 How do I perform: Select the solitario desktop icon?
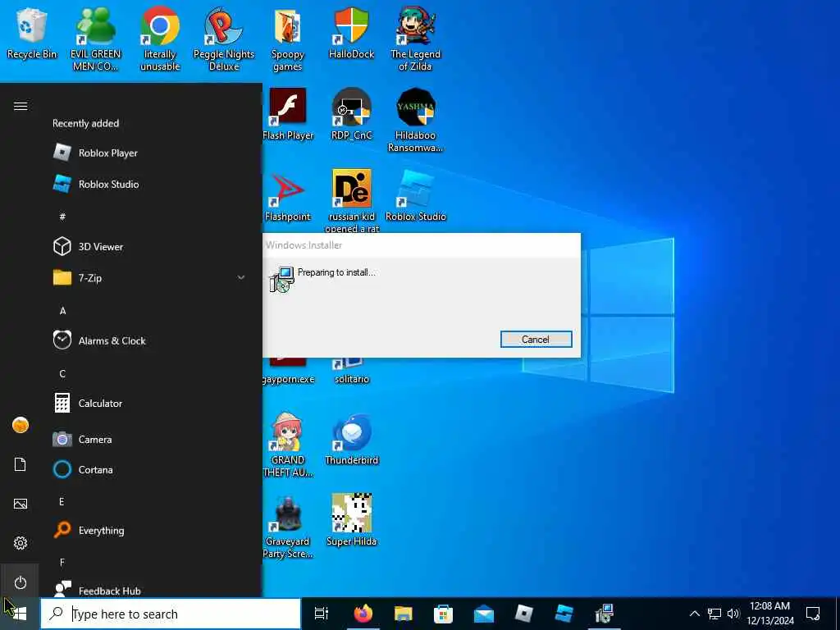pyautogui.click(x=351, y=371)
